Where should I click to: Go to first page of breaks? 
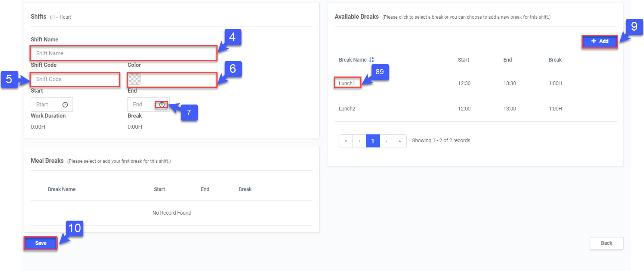(x=346, y=141)
